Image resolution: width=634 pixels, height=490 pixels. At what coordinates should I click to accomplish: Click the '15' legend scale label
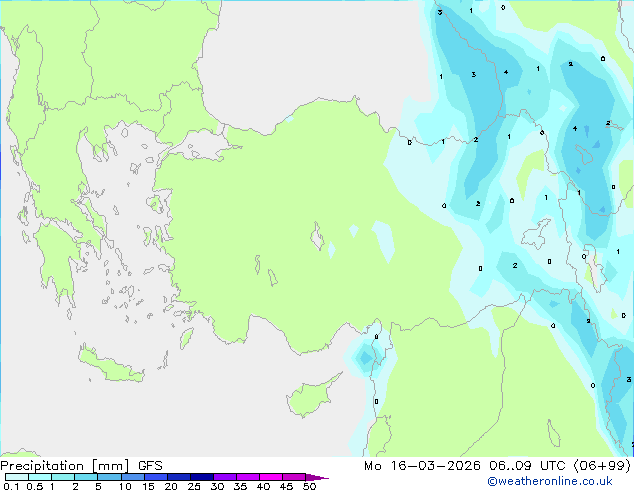[148, 486]
